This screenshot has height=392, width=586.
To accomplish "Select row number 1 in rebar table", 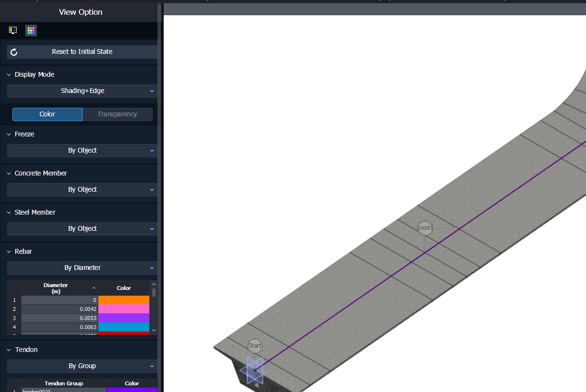I will tap(14, 300).
